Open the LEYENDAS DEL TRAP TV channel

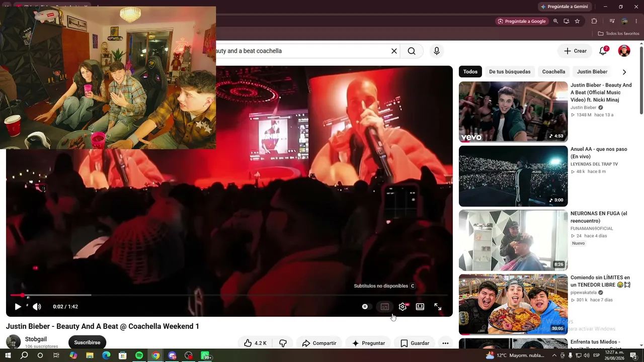point(594,164)
